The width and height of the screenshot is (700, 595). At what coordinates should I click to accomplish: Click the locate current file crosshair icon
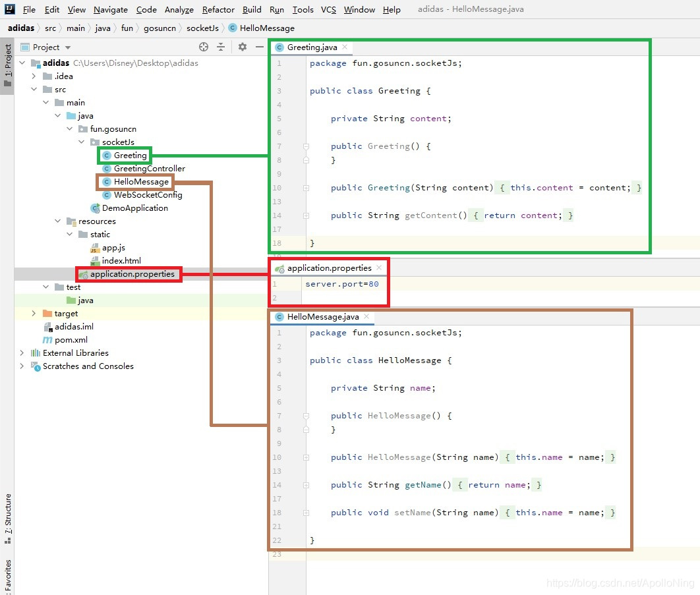pos(204,47)
